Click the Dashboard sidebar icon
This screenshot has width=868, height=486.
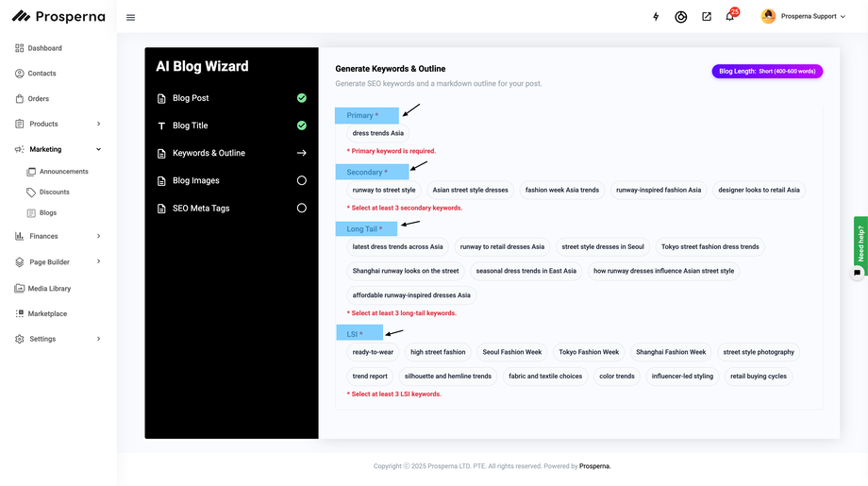pyautogui.click(x=20, y=48)
